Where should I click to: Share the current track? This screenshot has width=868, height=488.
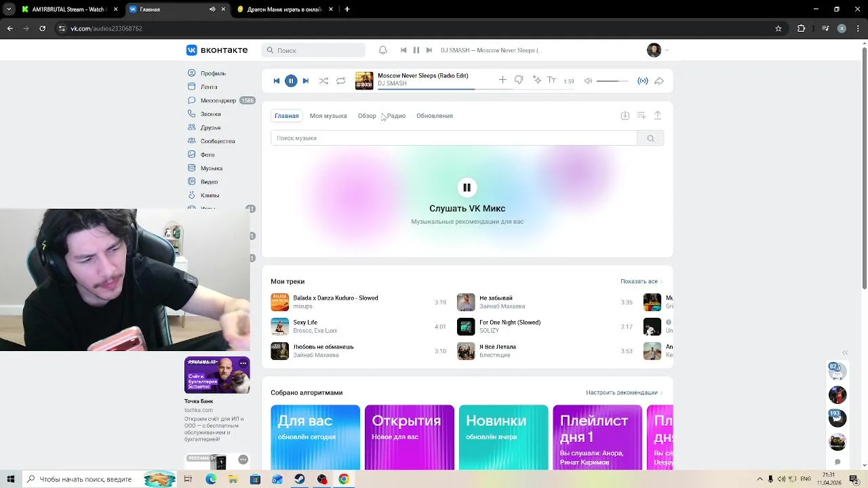click(x=659, y=81)
